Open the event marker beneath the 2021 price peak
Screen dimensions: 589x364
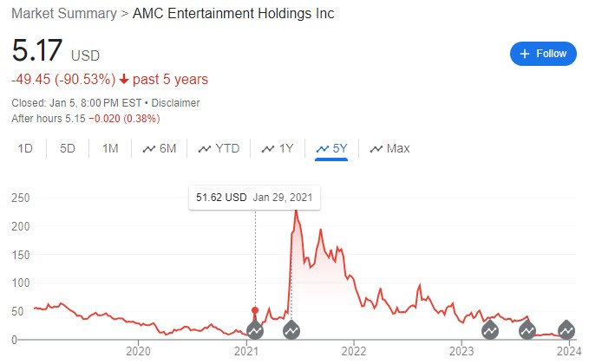coord(291,330)
